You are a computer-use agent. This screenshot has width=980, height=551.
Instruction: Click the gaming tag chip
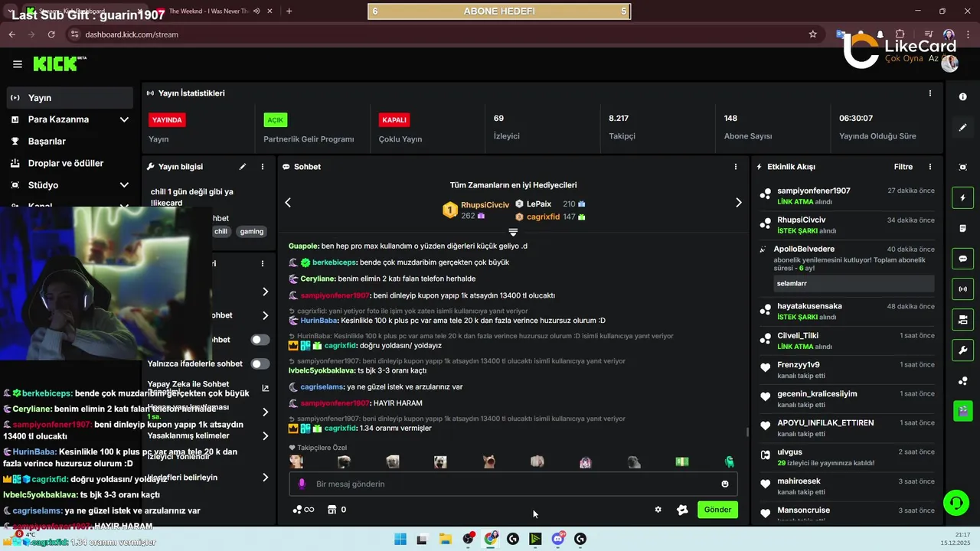(251, 231)
